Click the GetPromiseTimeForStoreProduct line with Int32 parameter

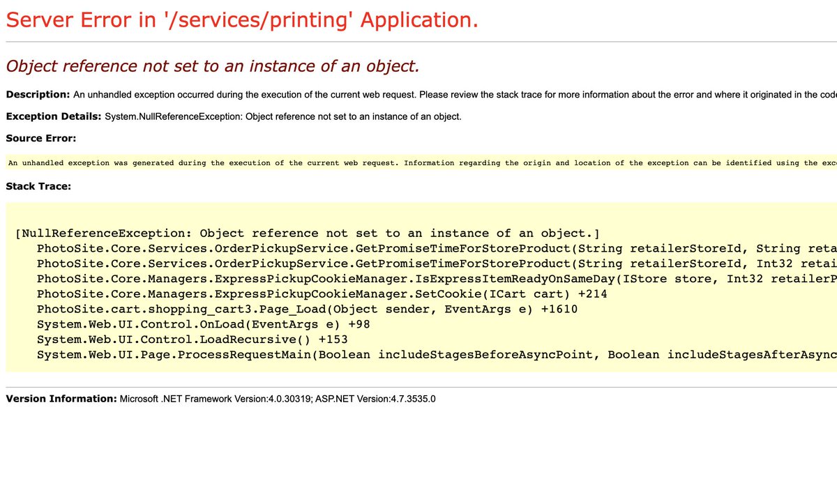point(432,264)
